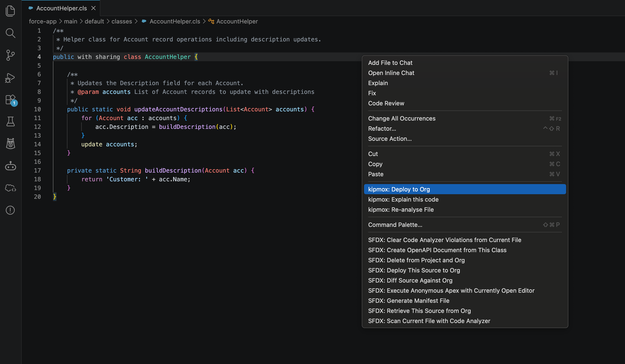Open the Explorer view icon
625x364 pixels.
click(x=10, y=11)
